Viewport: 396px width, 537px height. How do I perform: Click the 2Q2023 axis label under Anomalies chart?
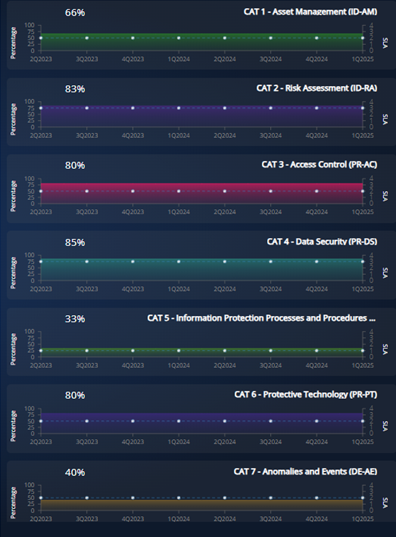point(41,519)
